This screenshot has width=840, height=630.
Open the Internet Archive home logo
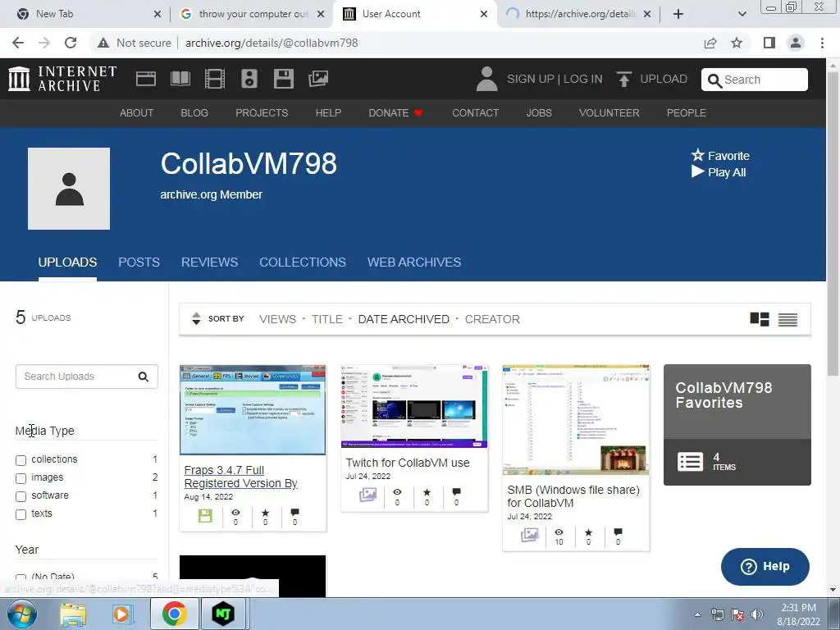[62, 79]
